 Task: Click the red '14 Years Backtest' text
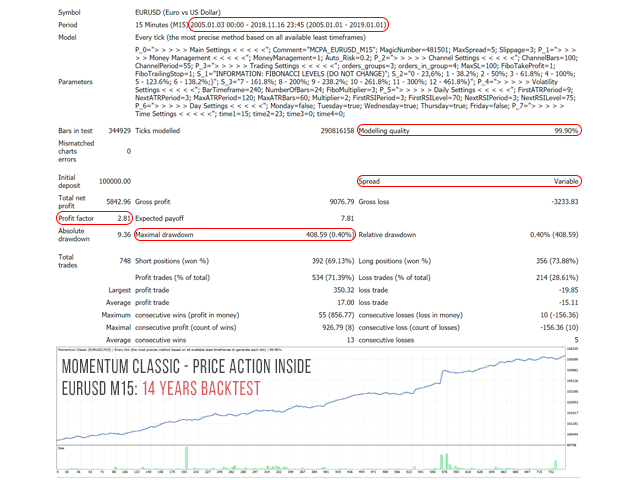pyautogui.click(x=201, y=388)
